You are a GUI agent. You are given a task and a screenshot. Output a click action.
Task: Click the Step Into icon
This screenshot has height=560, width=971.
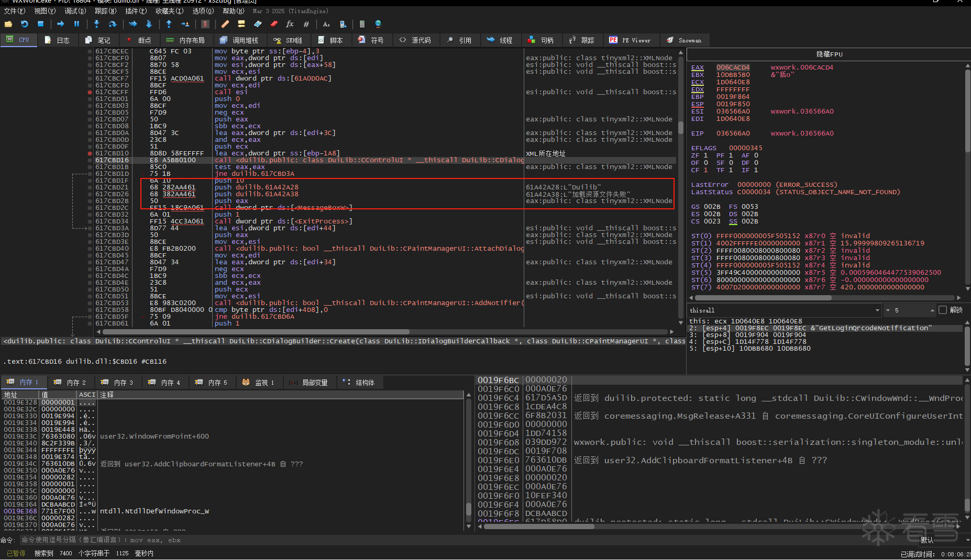point(96,24)
